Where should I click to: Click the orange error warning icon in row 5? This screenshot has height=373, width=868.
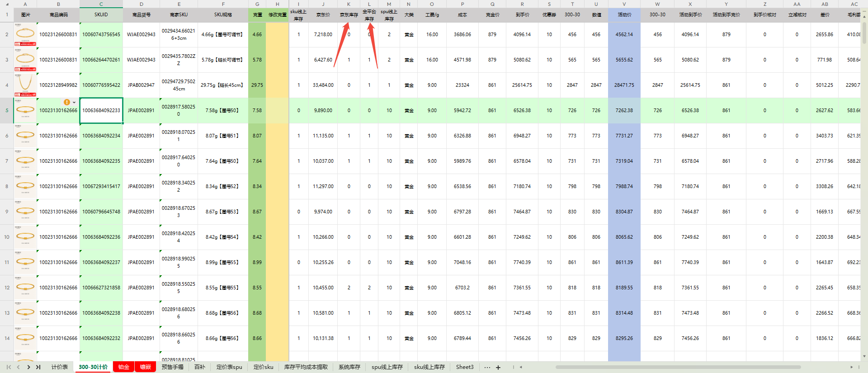(x=67, y=102)
